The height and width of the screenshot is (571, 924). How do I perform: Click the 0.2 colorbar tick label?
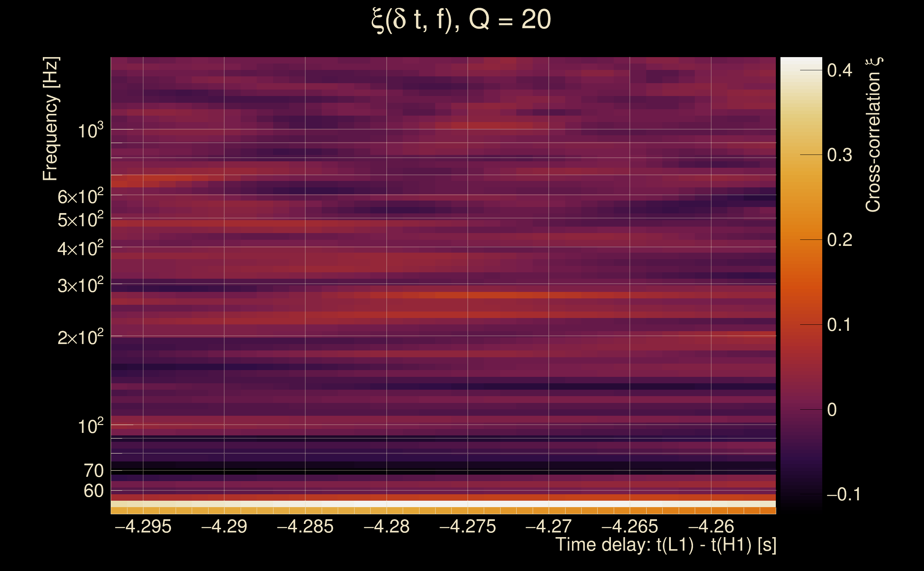pyautogui.click(x=839, y=240)
